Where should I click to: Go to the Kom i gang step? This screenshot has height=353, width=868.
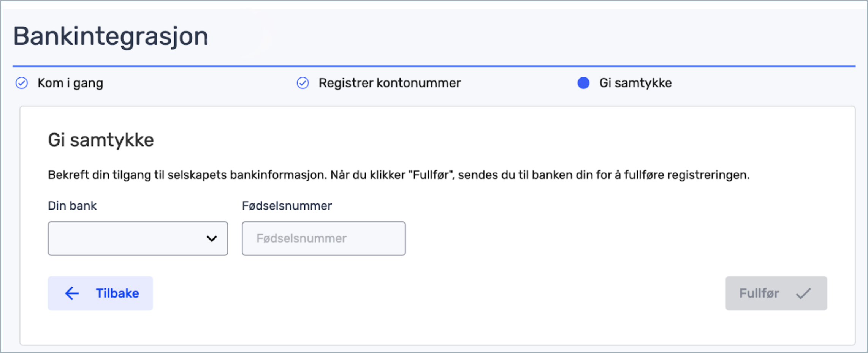click(x=70, y=83)
